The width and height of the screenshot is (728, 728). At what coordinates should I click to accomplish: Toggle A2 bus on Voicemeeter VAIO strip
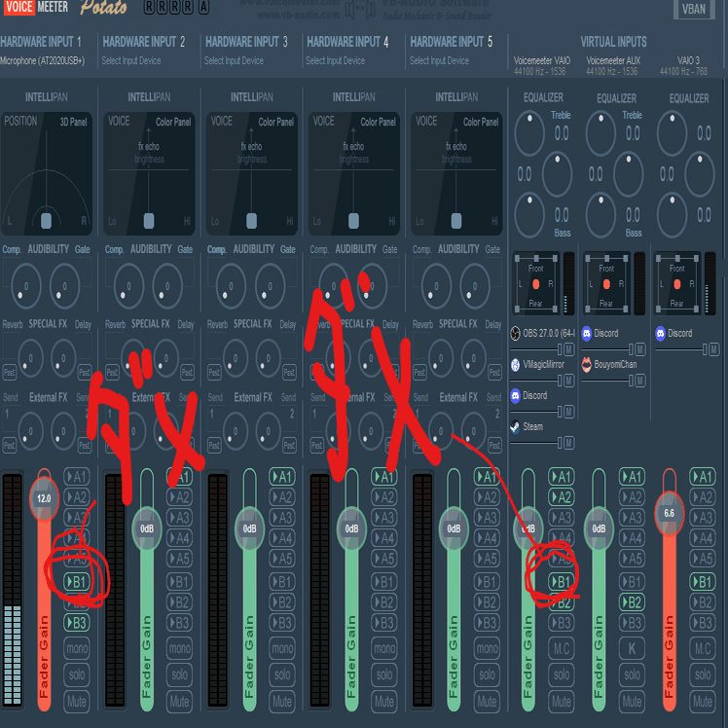tap(562, 497)
